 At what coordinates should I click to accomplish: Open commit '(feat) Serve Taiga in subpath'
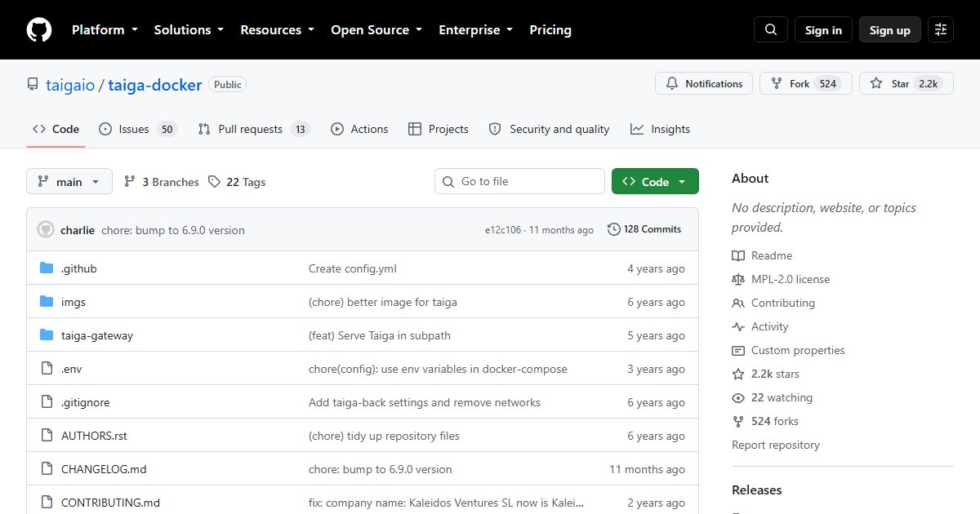[380, 335]
